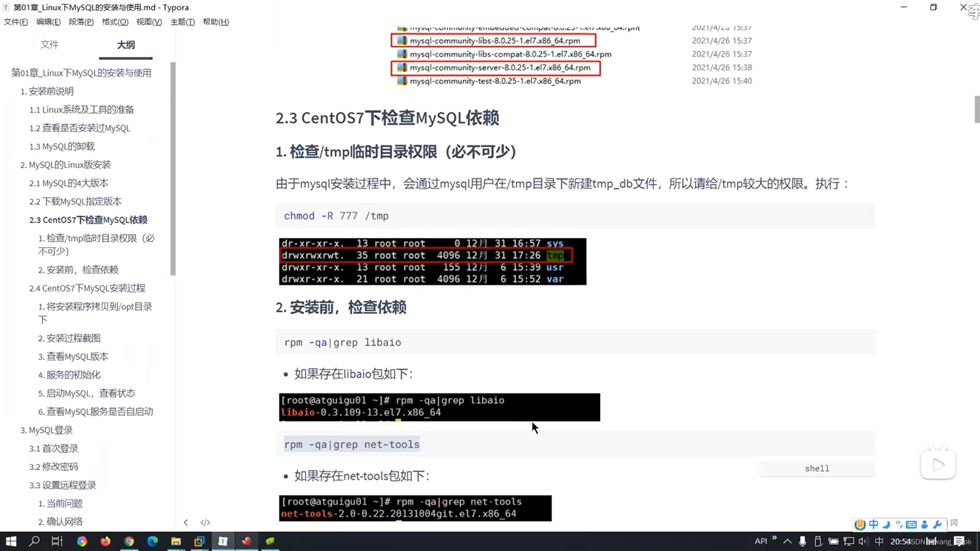Click the video play overlay button
Image resolution: width=980 pixels, height=551 pixels.
click(938, 465)
